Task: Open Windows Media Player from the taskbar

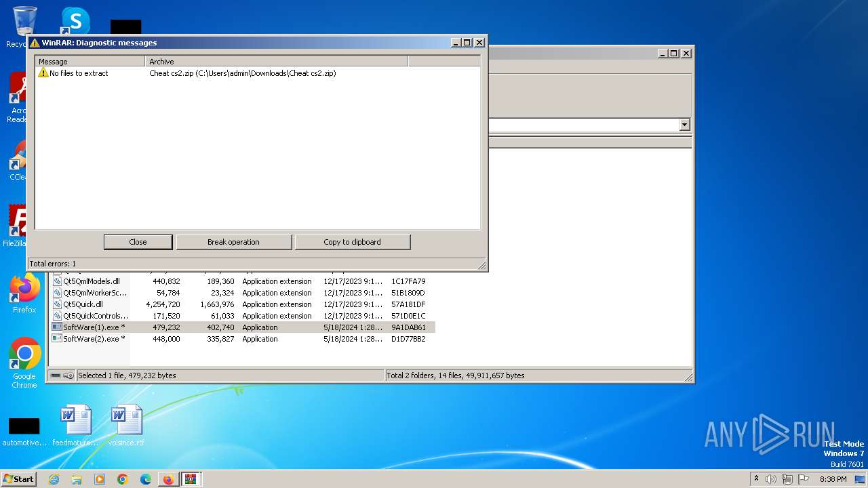Action: click(100, 479)
